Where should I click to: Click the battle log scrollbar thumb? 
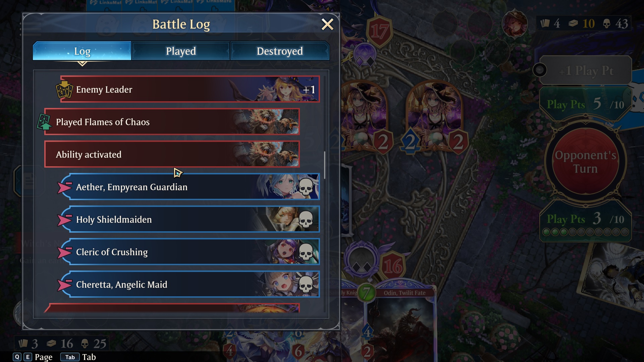(x=324, y=165)
